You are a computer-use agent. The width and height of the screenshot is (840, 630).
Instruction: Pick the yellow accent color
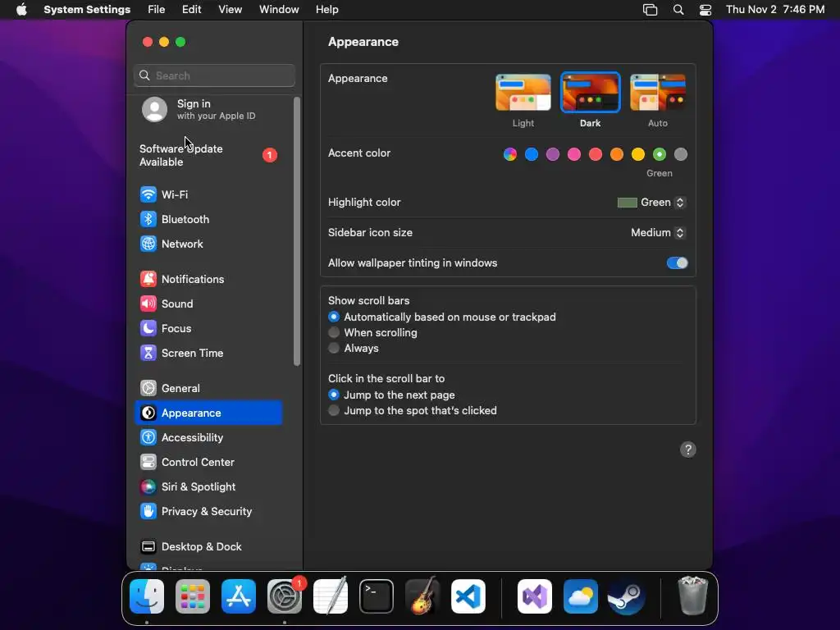638,155
